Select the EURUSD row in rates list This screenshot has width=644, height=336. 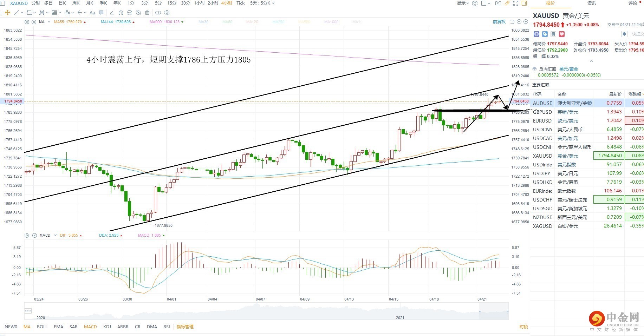[587, 120]
